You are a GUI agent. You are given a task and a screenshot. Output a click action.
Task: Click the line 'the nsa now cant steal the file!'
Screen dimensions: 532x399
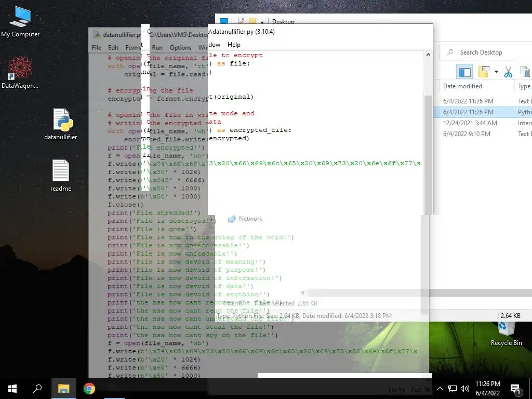[x=190, y=327]
